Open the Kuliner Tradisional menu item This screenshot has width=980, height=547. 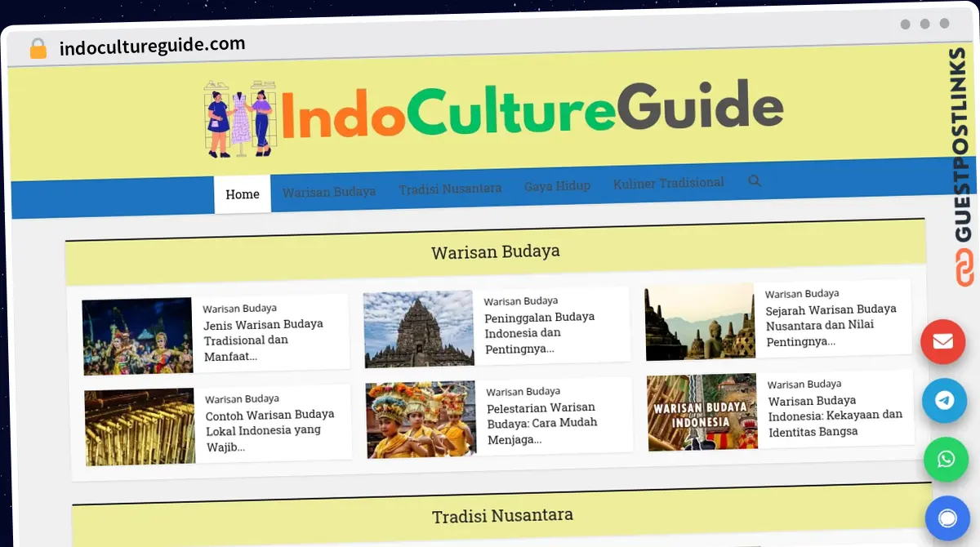[669, 183]
